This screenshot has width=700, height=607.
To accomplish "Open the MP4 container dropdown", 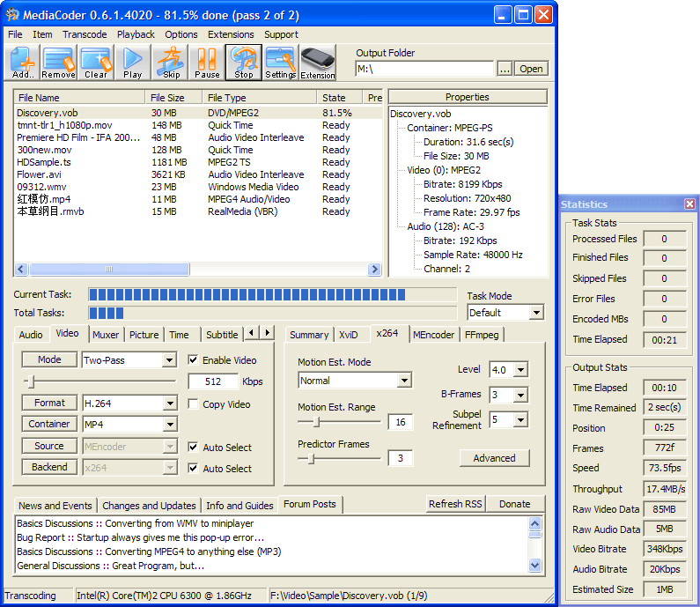I will (x=170, y=425).
